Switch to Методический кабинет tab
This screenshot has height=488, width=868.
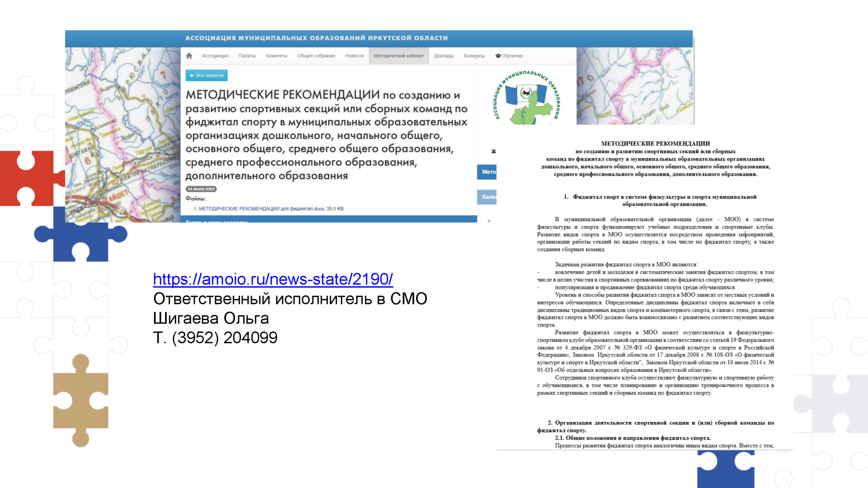point(398,56)
